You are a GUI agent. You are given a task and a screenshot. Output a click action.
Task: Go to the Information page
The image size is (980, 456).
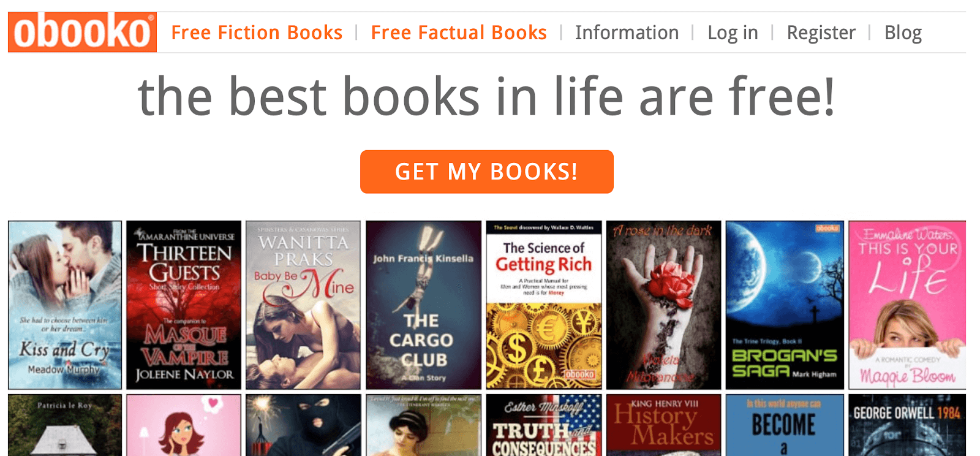[627, 32]
